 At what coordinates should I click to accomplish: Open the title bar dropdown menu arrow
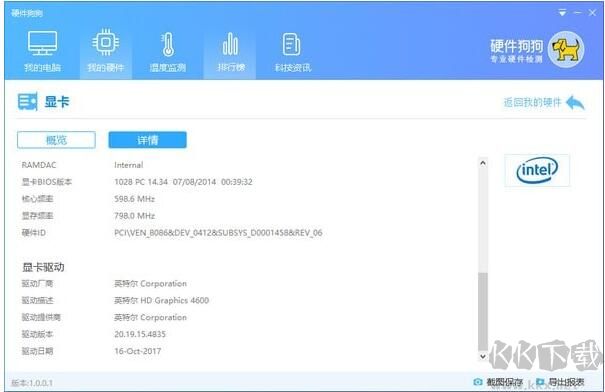pyautogui.click(x=562, y=13)
